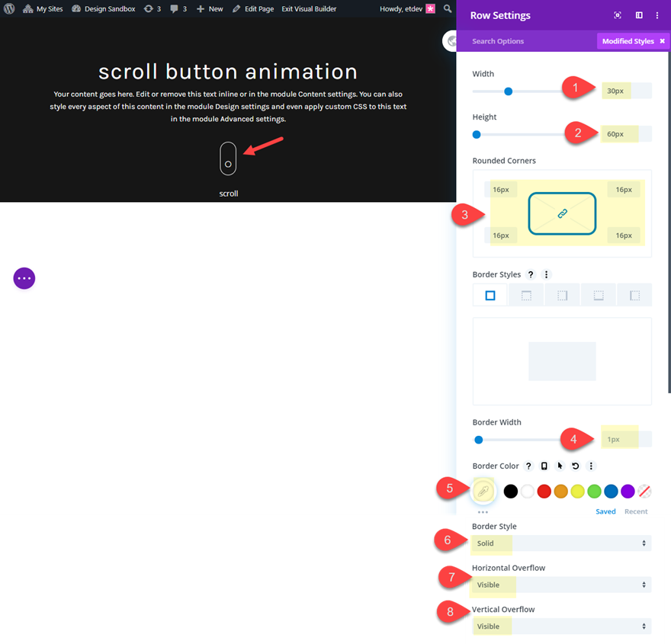Click the link icon to unlink rounded corners
Image resolution: width=671 pixels, height=644 pixels.
[x=562, y=214]
